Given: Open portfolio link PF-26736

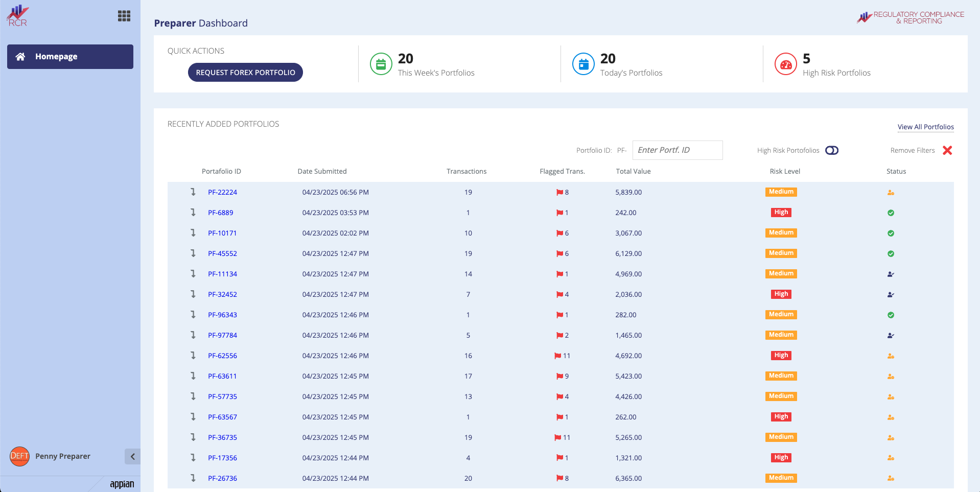Looking at the screenshot, I should click(x=222, y=479).
